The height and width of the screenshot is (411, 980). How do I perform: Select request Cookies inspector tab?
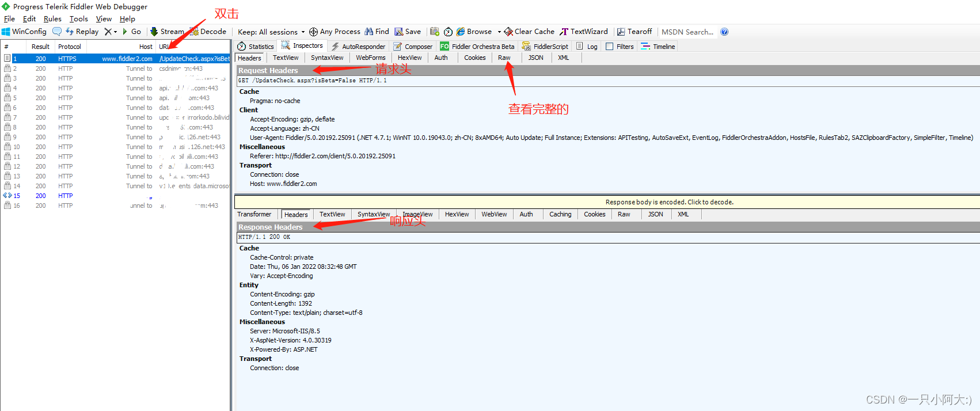click(474, 58)
